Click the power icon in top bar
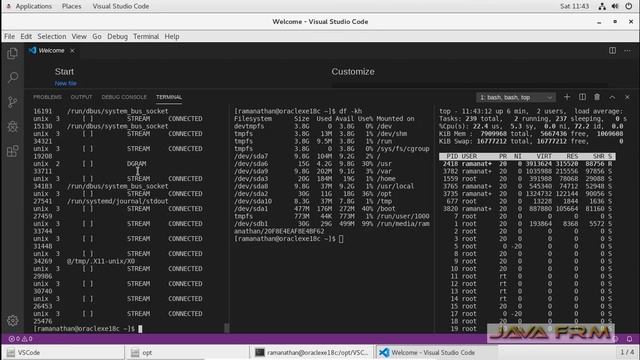Viewport: 640px width, 360px height. (629, 6)
